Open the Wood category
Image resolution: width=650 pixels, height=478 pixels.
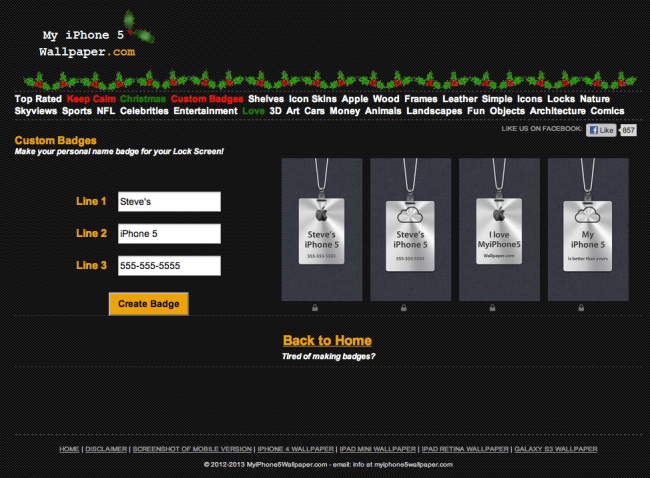coord(386,99)
